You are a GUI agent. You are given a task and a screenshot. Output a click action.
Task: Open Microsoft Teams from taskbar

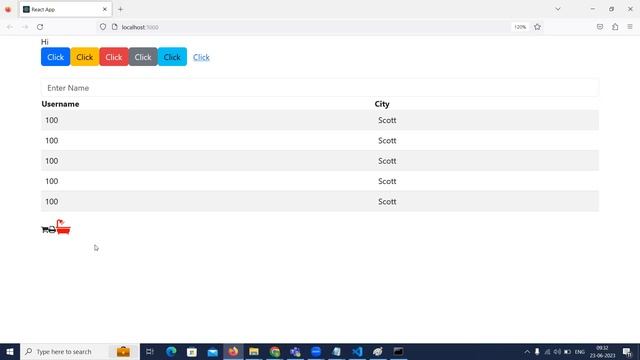coord(295,351)
